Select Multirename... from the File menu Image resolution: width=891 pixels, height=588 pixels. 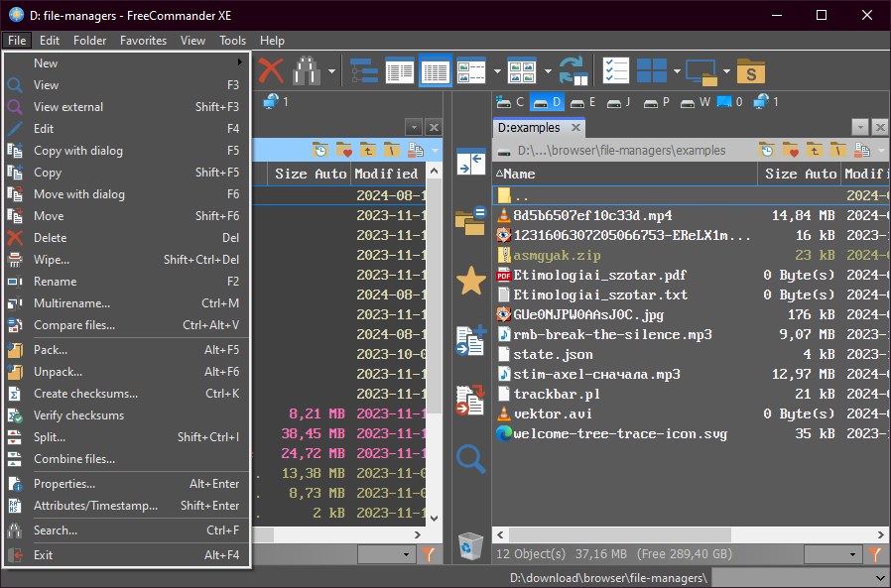coord(71,303)
